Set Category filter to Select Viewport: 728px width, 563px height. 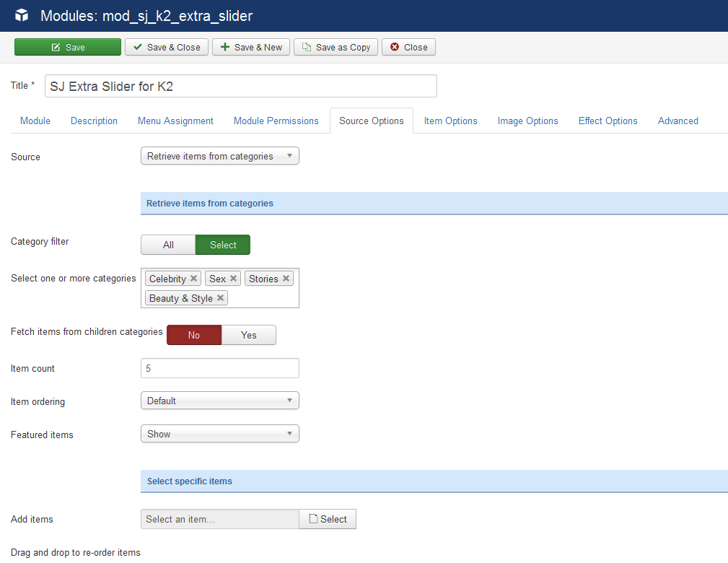pos(223,245)
